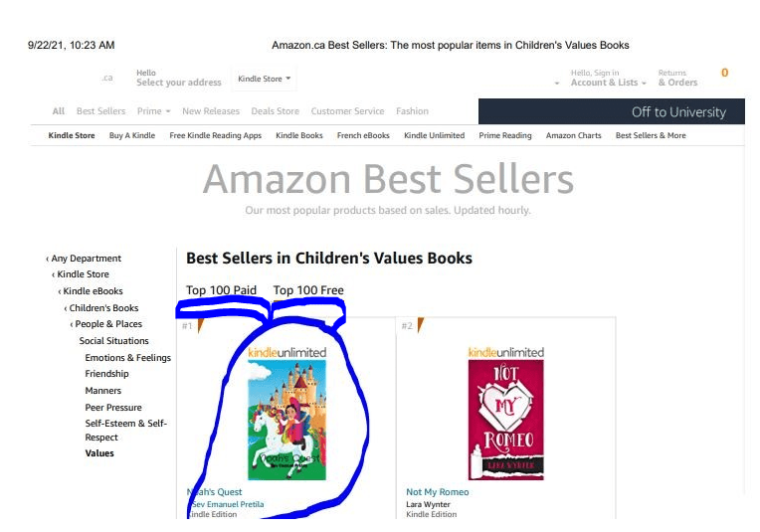
Task: Select Peer Pressure in sidebar categories
Action: (x=113, y=408)
